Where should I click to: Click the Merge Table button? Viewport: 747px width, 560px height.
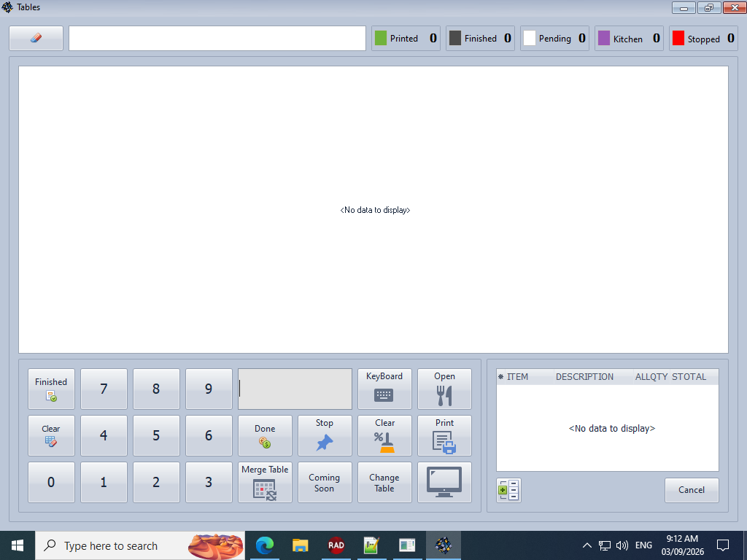pos(265,482)
